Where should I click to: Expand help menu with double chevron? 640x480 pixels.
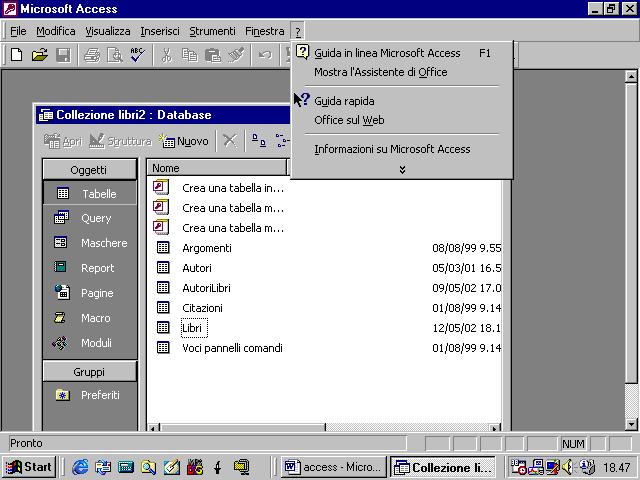click(x=402, y=169)
